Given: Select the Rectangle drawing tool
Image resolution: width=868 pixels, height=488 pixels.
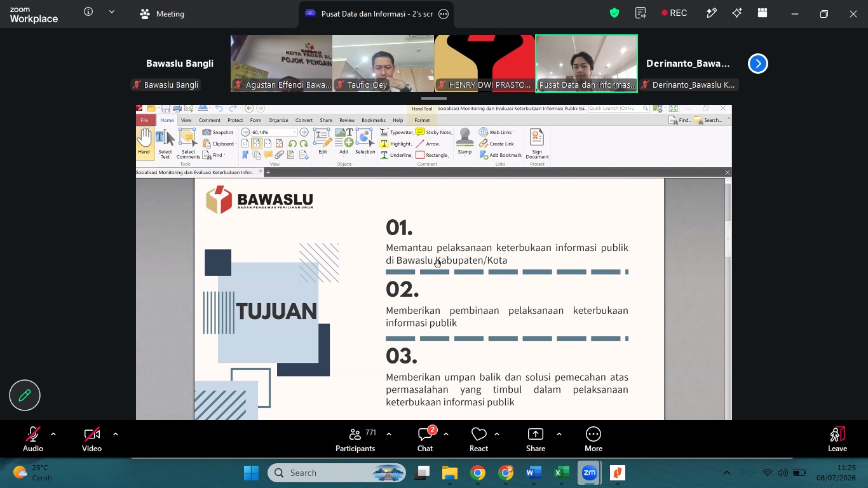Looking at the screenshot, I should [x=432, y=155].
